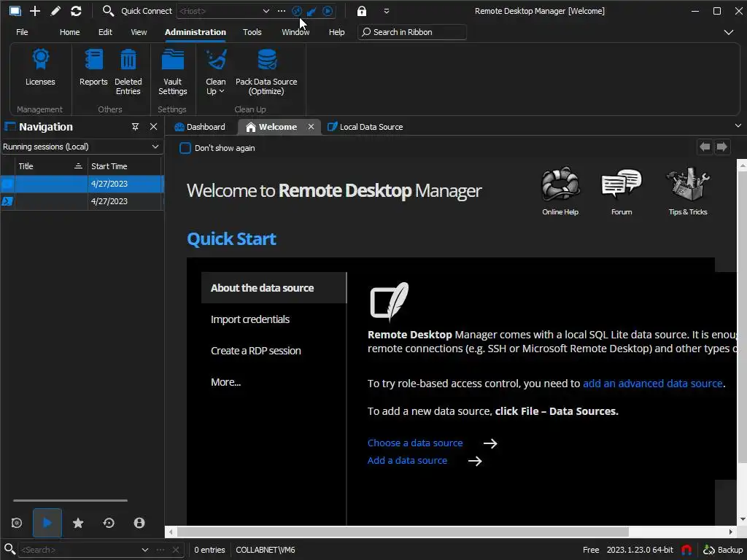The width and height of the screenshot is (747, 560).
Task: Close the Welcome tab
Action: point(311,127)
